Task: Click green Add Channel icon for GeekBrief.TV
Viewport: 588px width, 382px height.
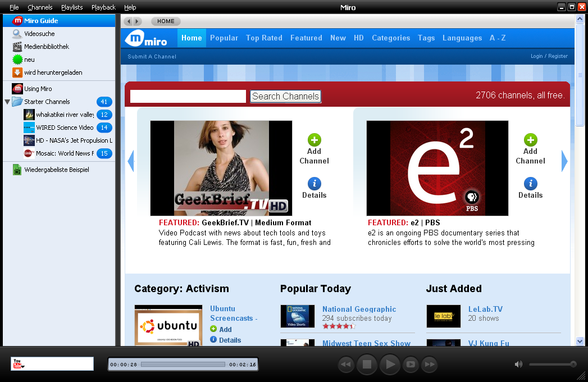Action: pyautogui.click(x=314, y=140)
